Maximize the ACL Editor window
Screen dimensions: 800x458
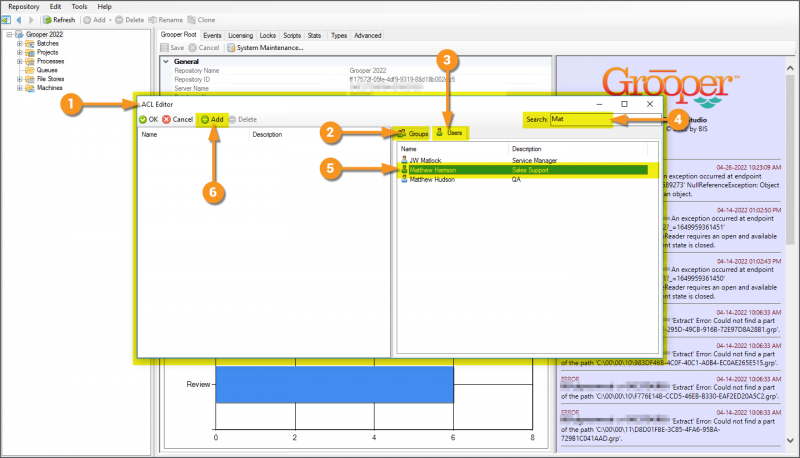point(624,104)
